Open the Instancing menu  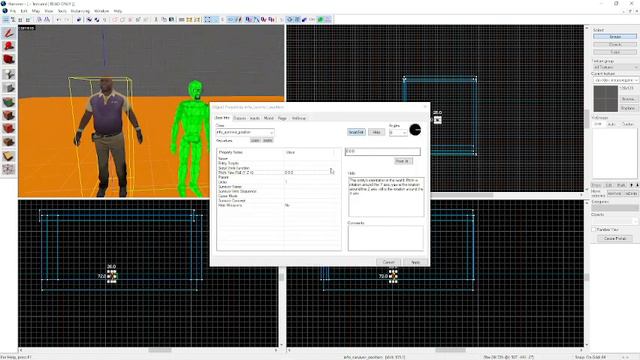80,11
